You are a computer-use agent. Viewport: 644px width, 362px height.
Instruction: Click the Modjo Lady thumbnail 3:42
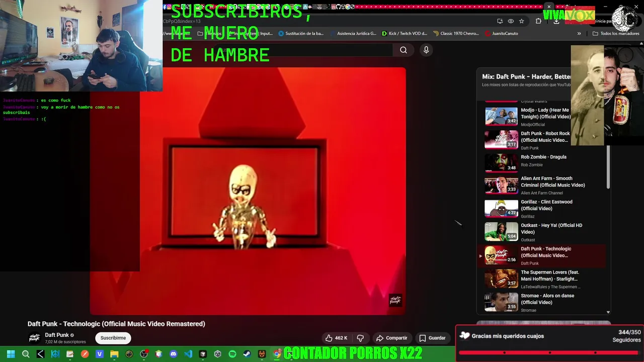(x=501, y=116)
